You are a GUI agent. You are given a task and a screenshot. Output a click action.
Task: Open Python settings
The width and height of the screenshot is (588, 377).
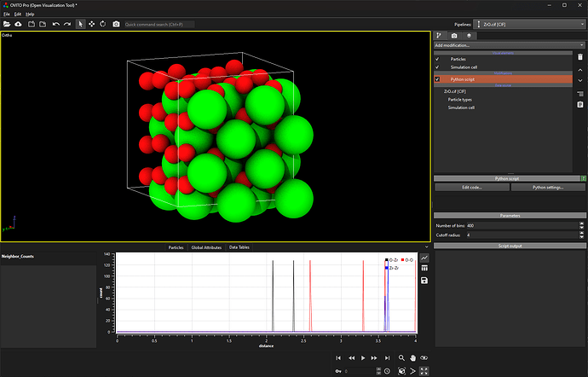(x=548, y=187)
